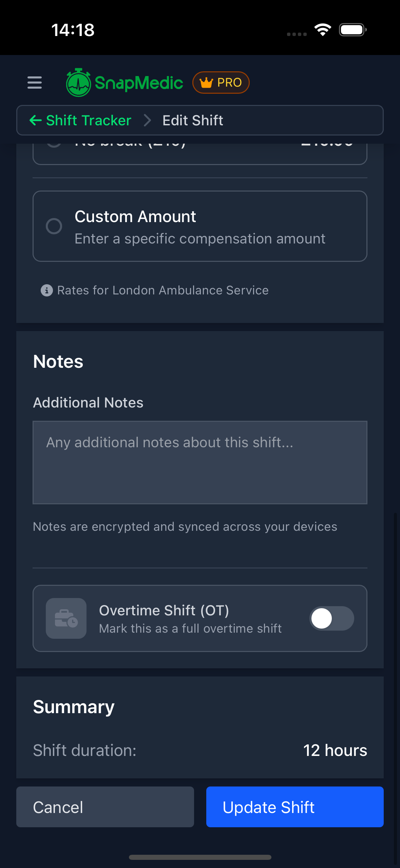Tap the info icon next to Rates text

coord(46,290)
